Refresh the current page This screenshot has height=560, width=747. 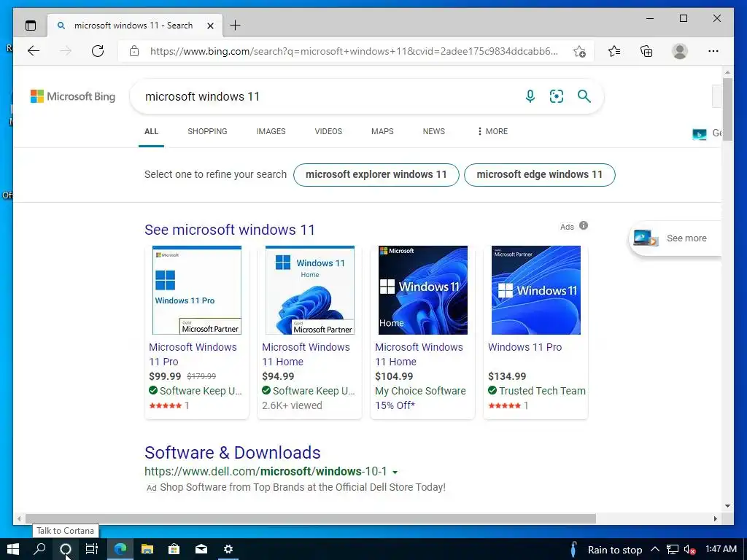click(x=98, y=51)
